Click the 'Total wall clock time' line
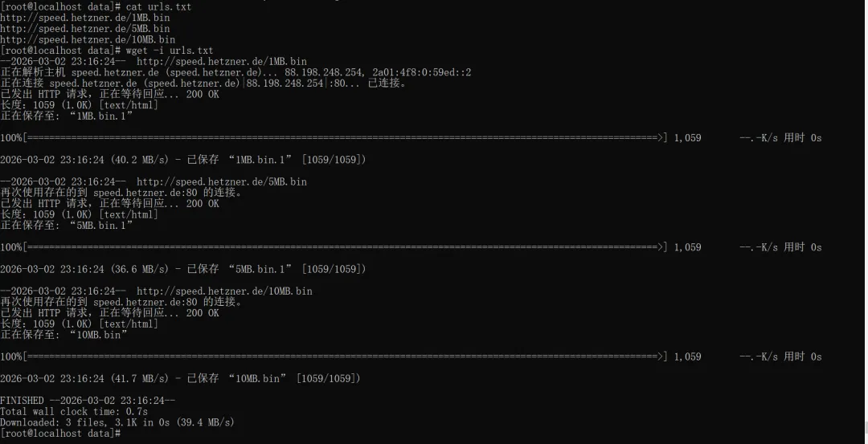Viewport: 868px width, 444px height. point(74,411)
